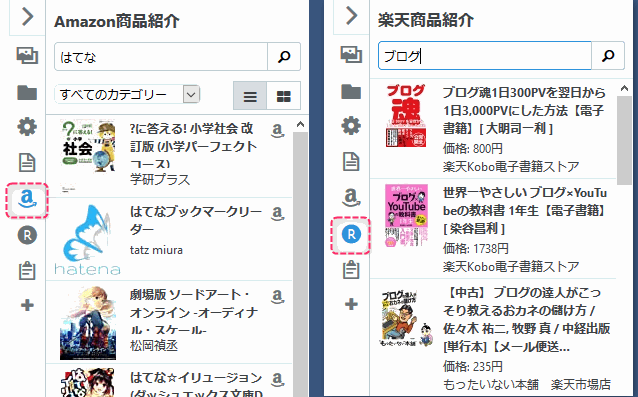This screenshot has width=638, height=397.
Task: Open the photo insert icon in Rakuten panel sidebar
Action: [351, 54]
